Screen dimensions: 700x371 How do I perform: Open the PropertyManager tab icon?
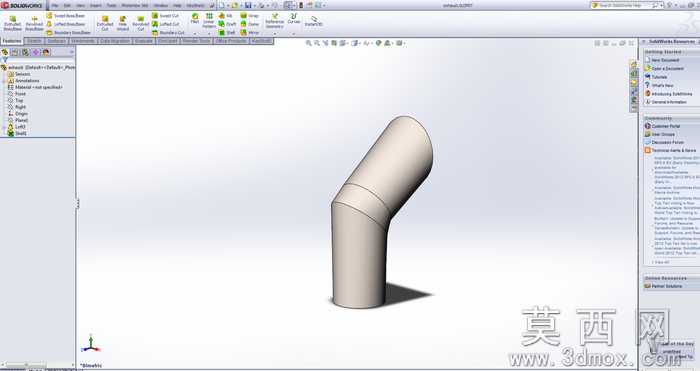point(15,52)
